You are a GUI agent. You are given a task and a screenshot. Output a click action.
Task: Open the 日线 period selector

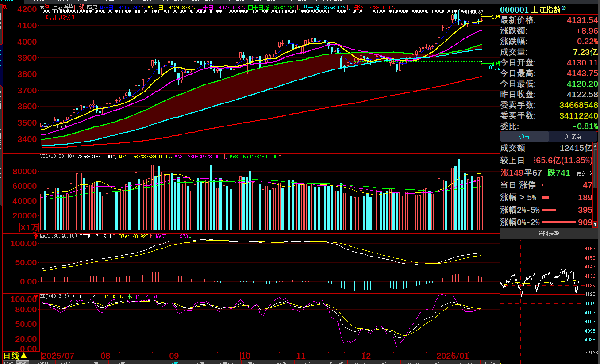click(x=15, y=356)
